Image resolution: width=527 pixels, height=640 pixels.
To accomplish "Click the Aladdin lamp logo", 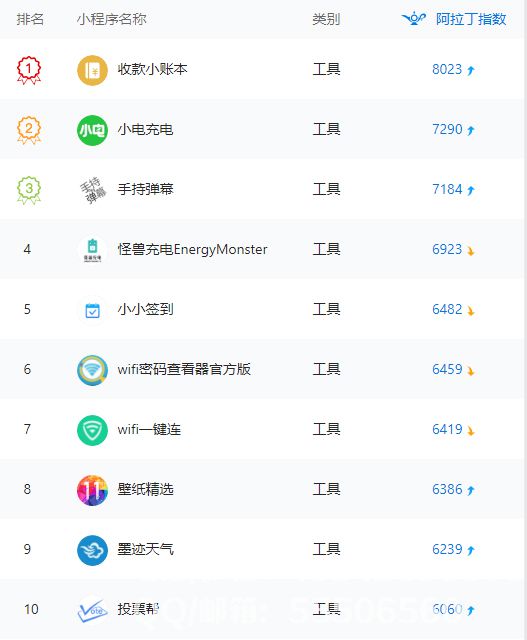I will tap(414, 18).
